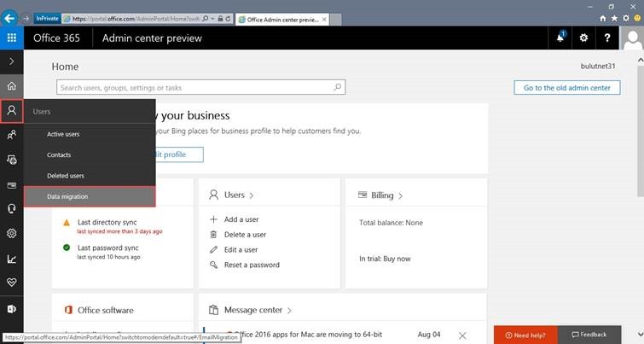Open the Message center heading
This screenshot has height=344, width=644.
pos(253,310)
